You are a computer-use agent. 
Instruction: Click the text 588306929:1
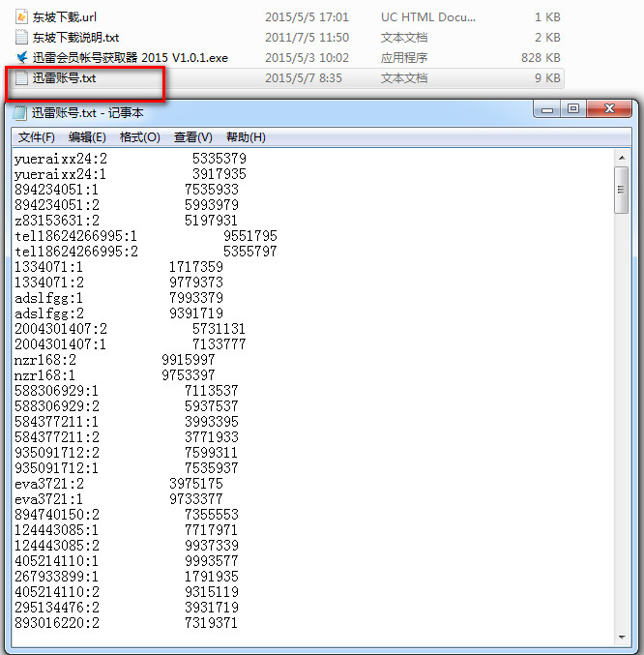(56, 391)
